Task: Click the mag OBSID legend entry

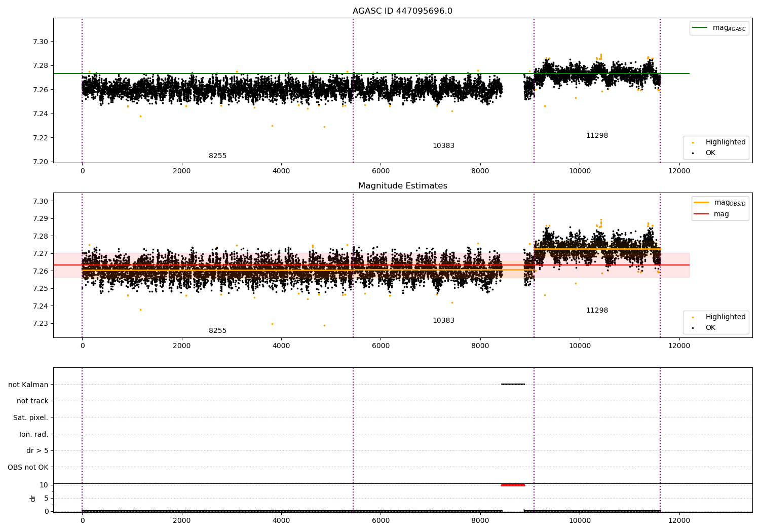Action: [x=720, y=203]
